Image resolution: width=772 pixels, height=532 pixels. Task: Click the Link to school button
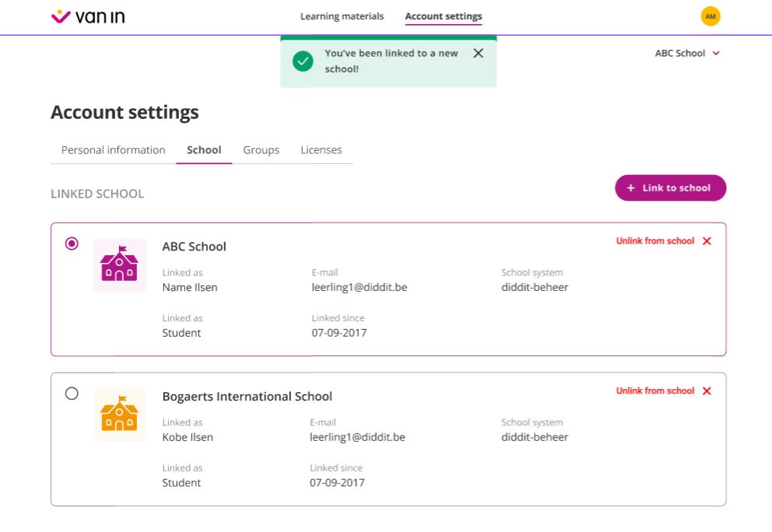pos(669,188)
